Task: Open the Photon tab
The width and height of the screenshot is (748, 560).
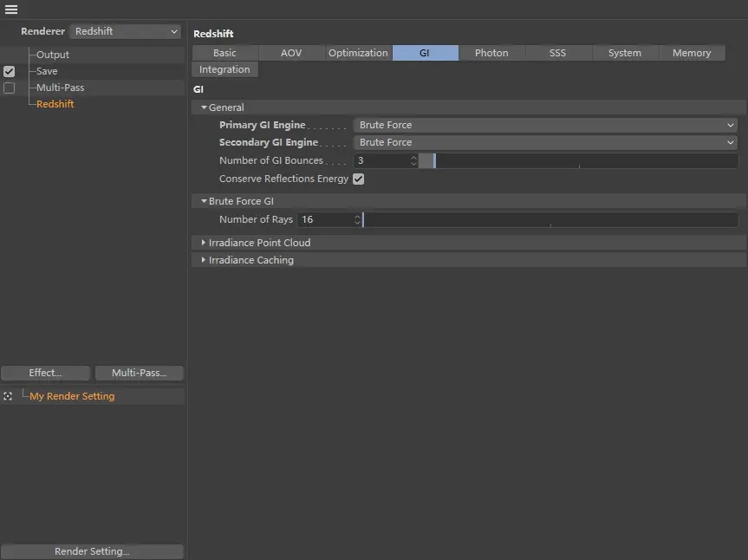Action: click(491, 52)
